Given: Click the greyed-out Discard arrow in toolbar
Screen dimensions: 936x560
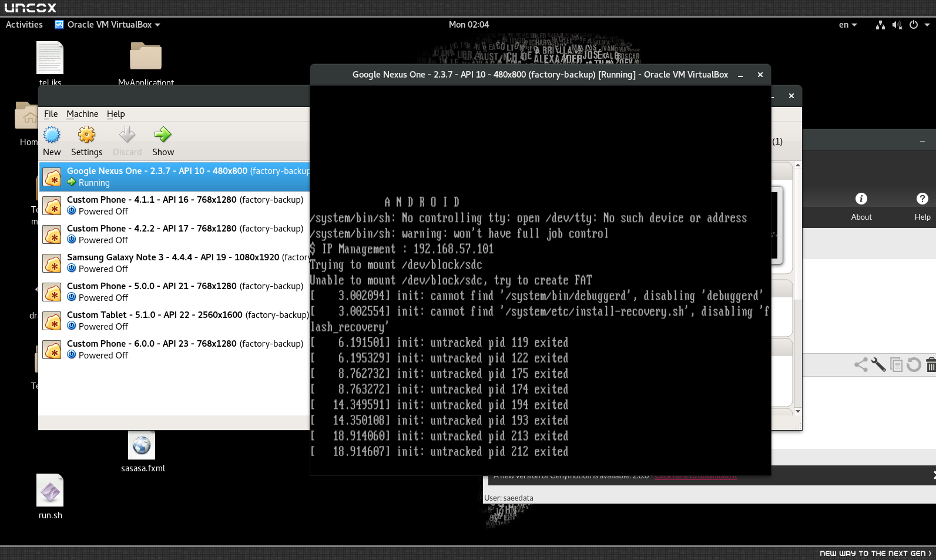Looking at the screenshot, I should 127,135.
